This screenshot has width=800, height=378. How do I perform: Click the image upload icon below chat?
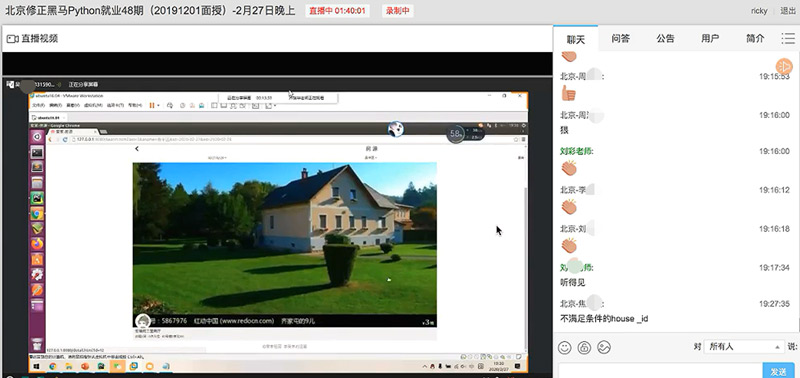pos(604,347)
